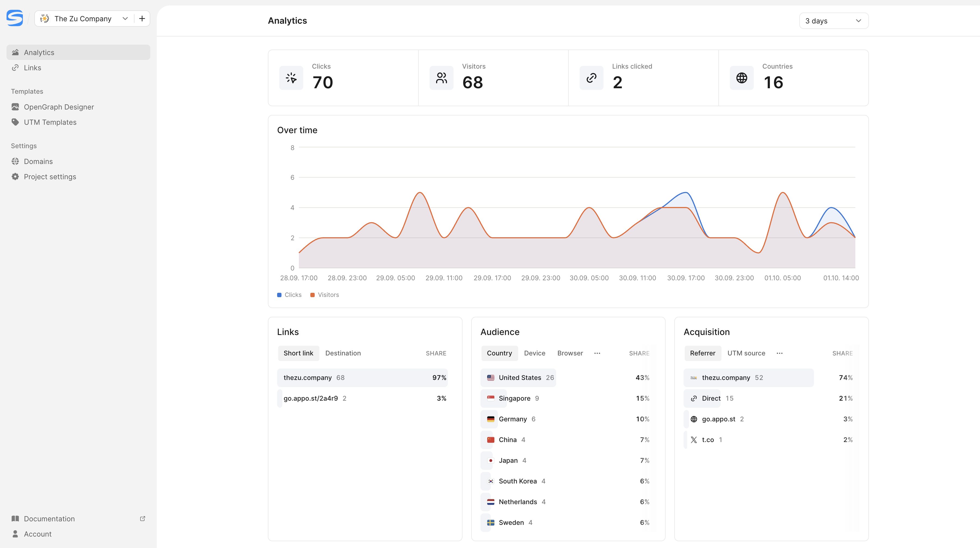Click the Direct referrer link icon
980x548 pixels.
(694, 398)
